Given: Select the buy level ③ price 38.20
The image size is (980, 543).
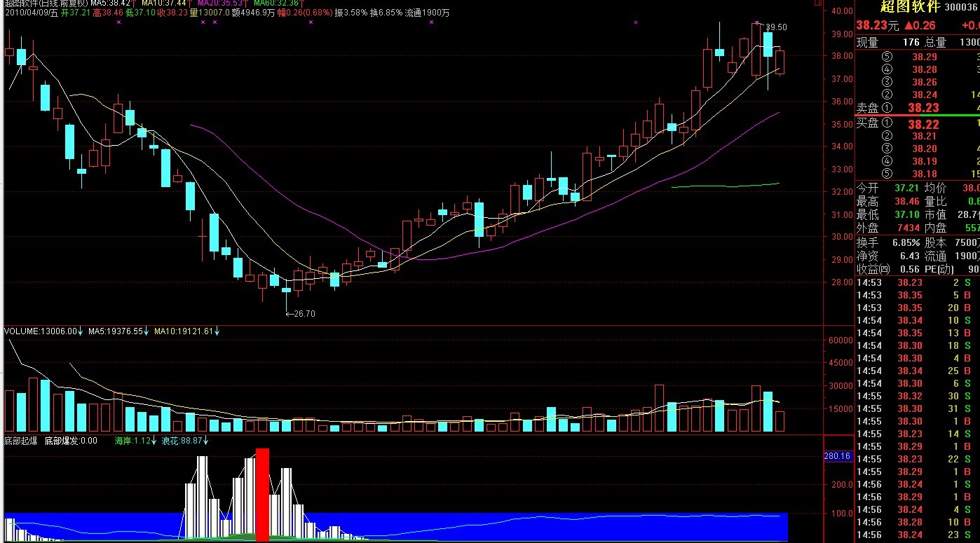Looking at the screenshot, I should [925, 149].
